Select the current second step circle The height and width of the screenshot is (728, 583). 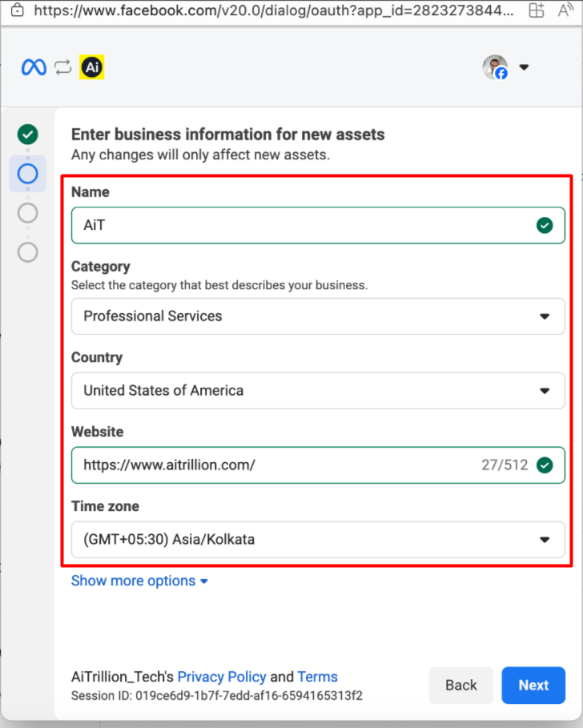point(28,174)
